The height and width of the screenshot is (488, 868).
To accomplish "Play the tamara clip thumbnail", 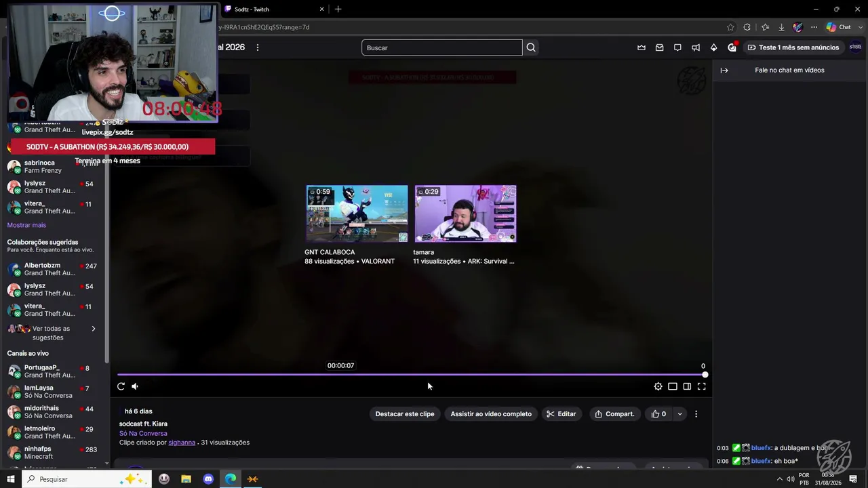I will pyautogui.click(x=465, y=213).
